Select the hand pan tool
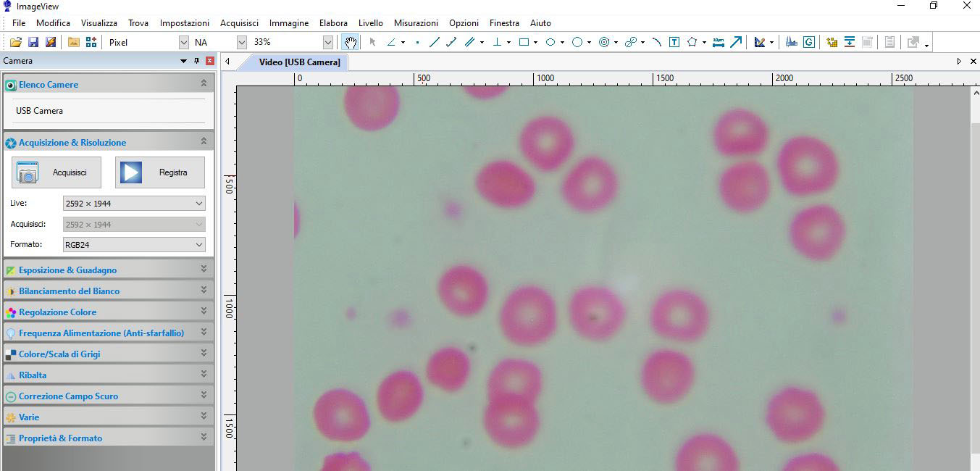The height and width of the screenshot is (471, 980). tap(351, 42)
